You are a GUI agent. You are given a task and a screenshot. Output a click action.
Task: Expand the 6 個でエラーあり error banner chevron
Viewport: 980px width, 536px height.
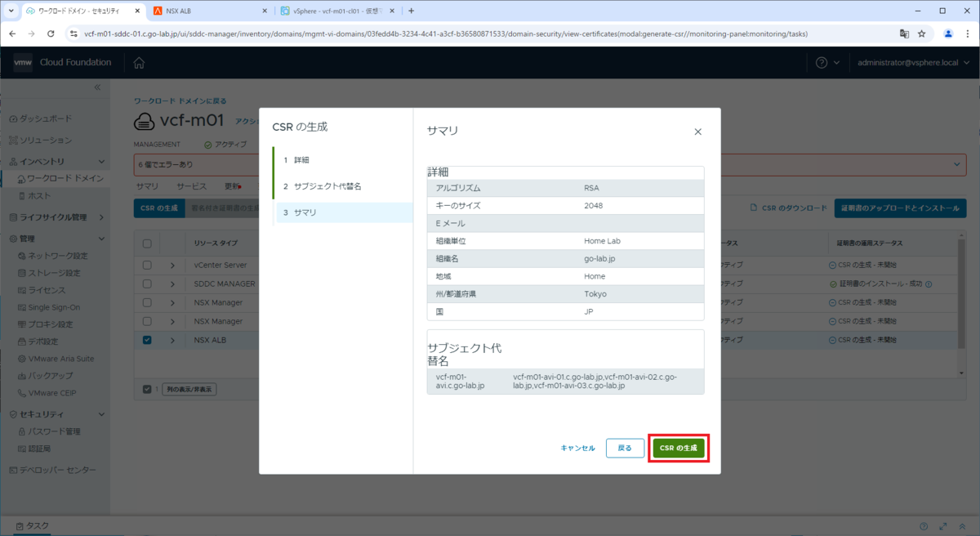956,164
